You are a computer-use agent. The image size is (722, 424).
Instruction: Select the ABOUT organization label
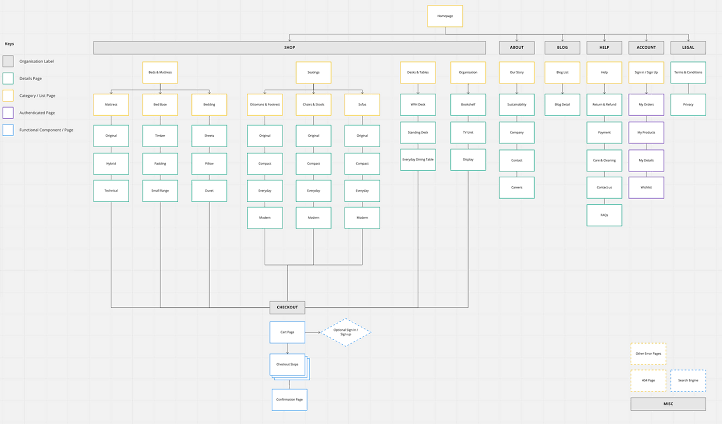pos(517,48)
